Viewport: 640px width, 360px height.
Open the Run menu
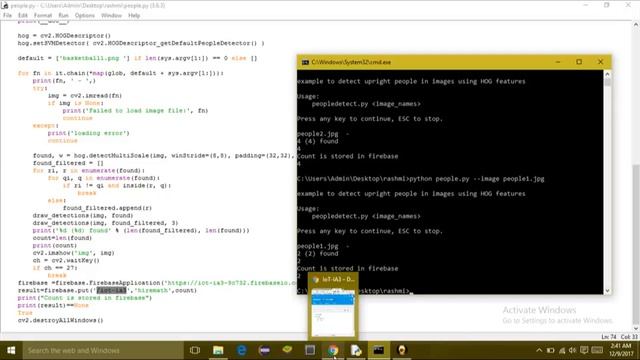(x=63, y=16)
